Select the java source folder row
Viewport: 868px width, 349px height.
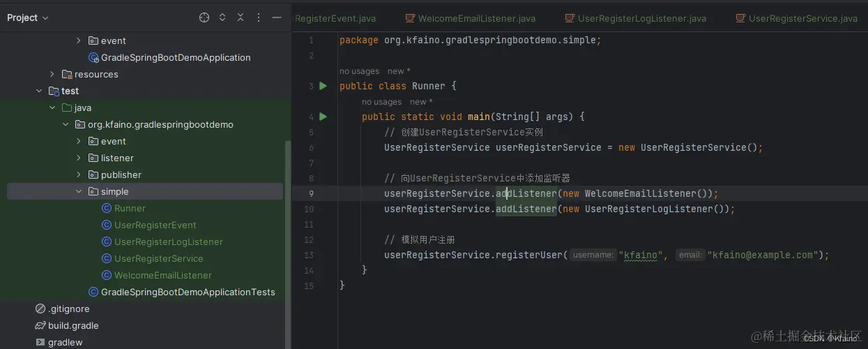point(145,108)
